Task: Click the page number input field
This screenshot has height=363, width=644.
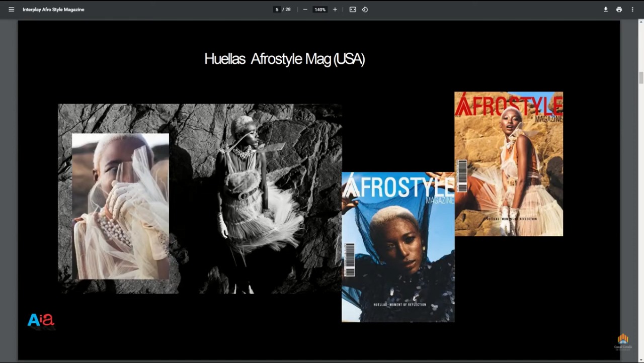Action: click(277, 10)
